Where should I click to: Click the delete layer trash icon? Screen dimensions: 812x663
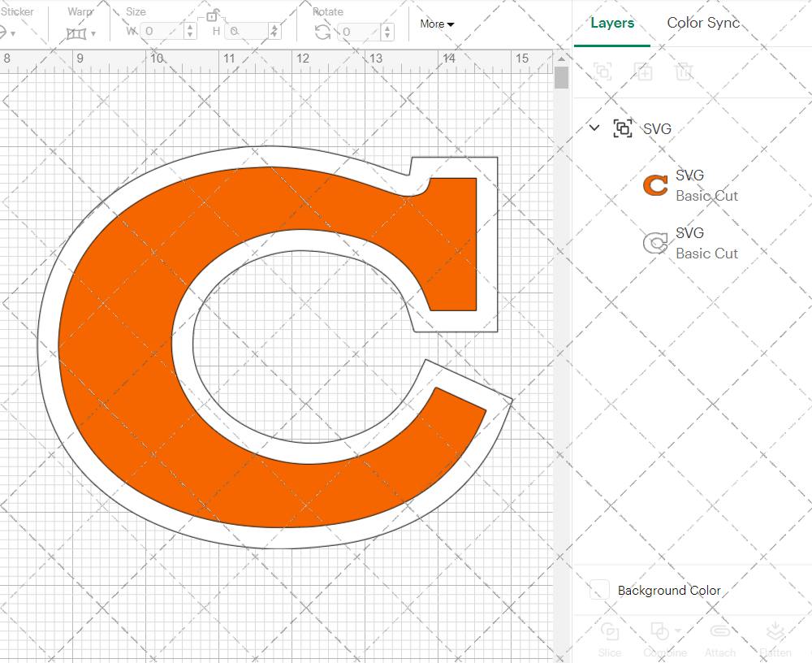pyautogui.click(x=685, y=71)
